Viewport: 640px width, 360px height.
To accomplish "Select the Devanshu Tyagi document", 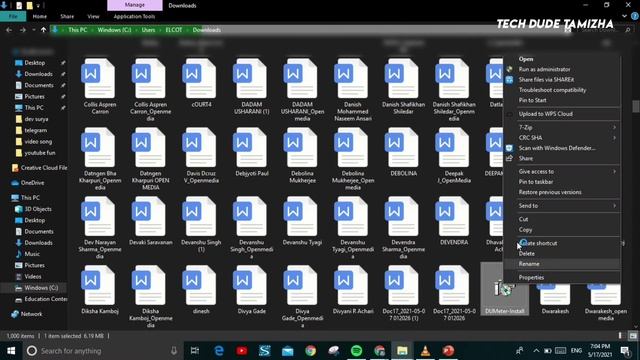I will 302,221.
